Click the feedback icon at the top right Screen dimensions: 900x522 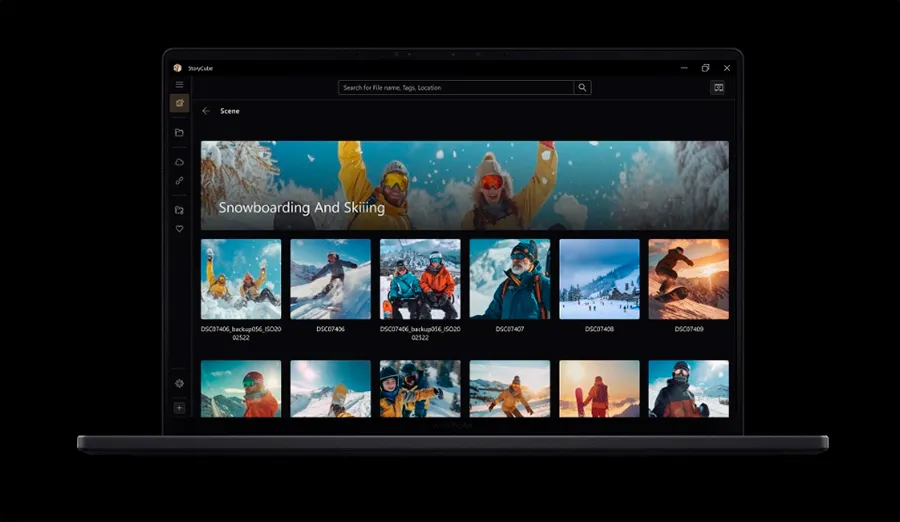[718, 88]
